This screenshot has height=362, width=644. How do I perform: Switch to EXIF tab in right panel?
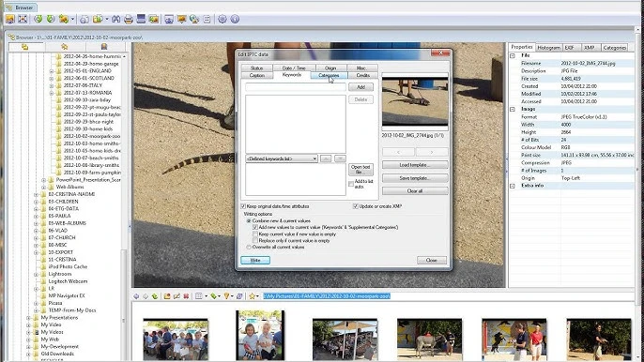(x=569, y=48)
